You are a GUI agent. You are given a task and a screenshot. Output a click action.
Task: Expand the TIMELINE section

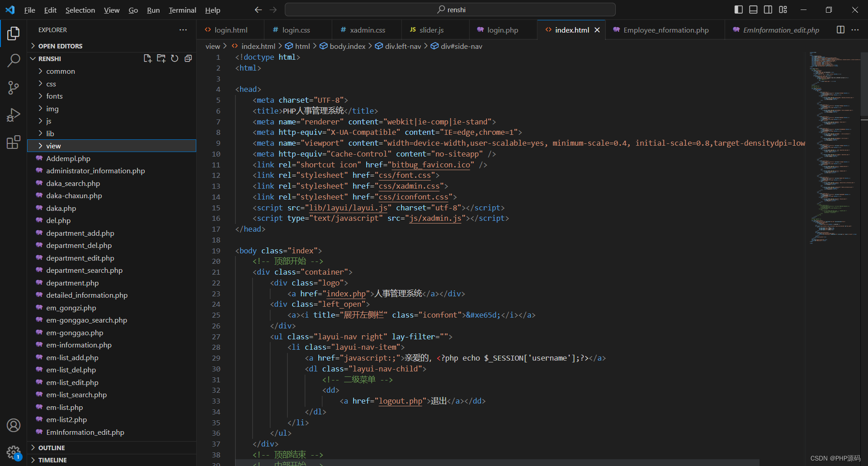coord(112,460)
